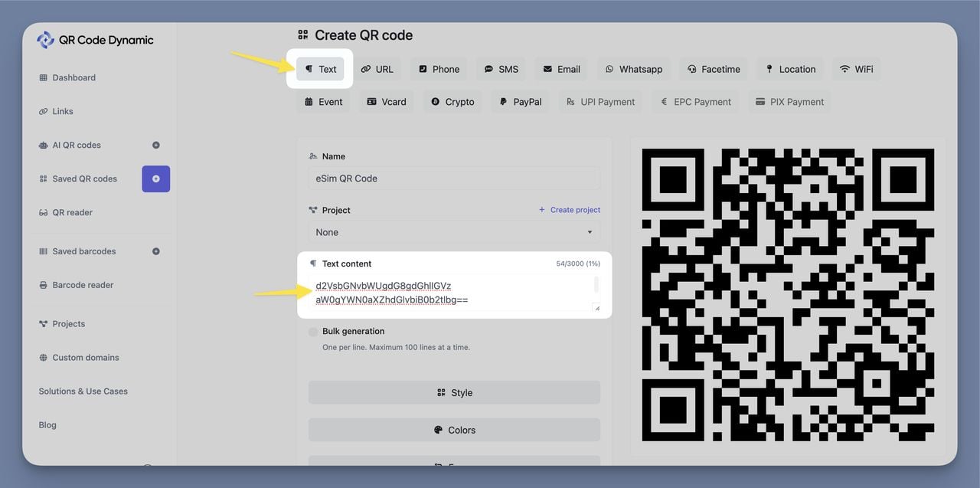The image size is (980, 488).
Task: Select the WiFi QR type
Action: (x=856, y=69)
